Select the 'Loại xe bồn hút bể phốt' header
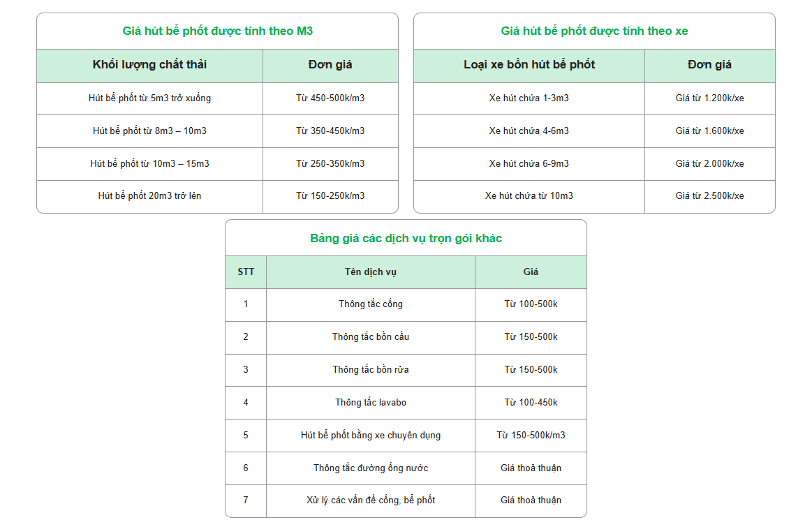 [529, 65]
